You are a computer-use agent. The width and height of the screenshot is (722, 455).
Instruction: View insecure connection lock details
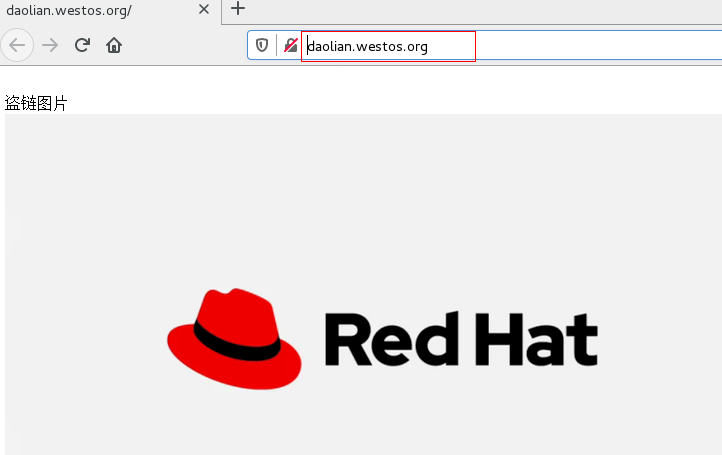(291, 45)
